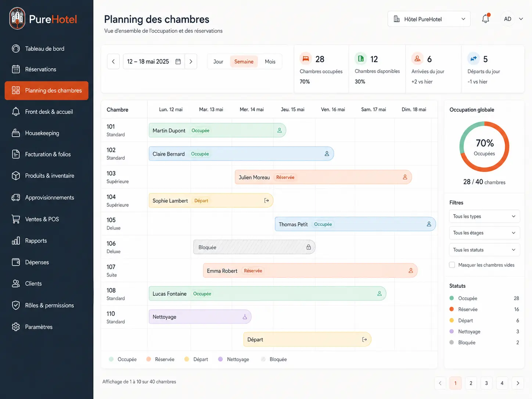Image resolution: width=532 pixels, height=399 pixels.
Task: Switch to the Mois view
Action: point(270,62)
